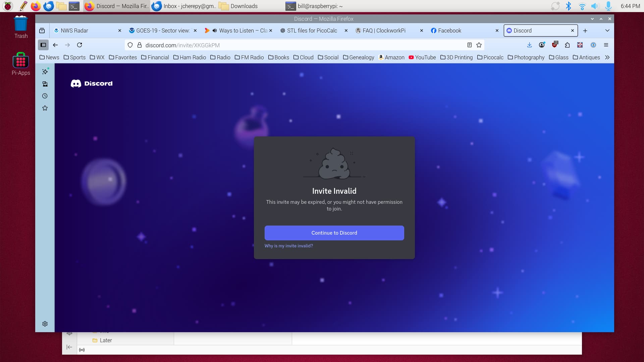Open Firefox downloads panel icon
The width and height of the screenshot is (644, 362).
click(529, 45)
